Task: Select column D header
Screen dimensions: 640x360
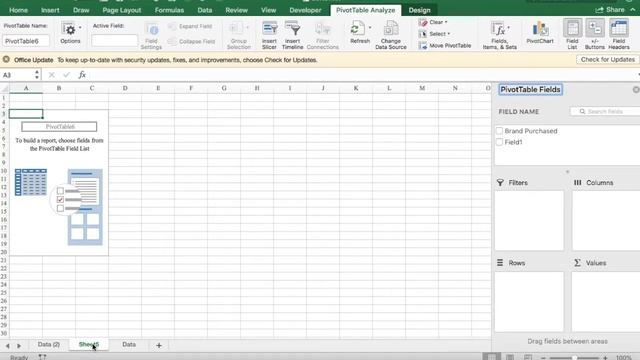Action: [125, 88]
